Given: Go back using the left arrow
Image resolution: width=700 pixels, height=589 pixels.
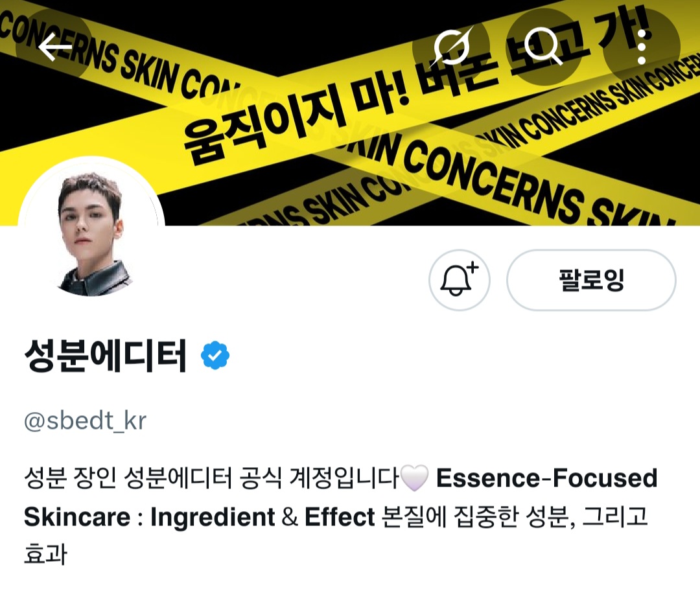Looking at the screenshot, I should 54,47.
